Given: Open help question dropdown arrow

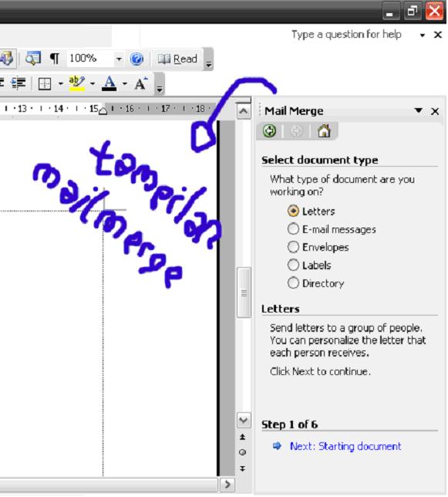Looking at the screenshot, I should (x=423, y=35).
